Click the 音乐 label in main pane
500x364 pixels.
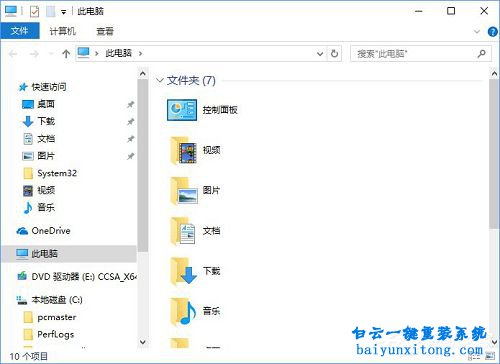point(211,311)
